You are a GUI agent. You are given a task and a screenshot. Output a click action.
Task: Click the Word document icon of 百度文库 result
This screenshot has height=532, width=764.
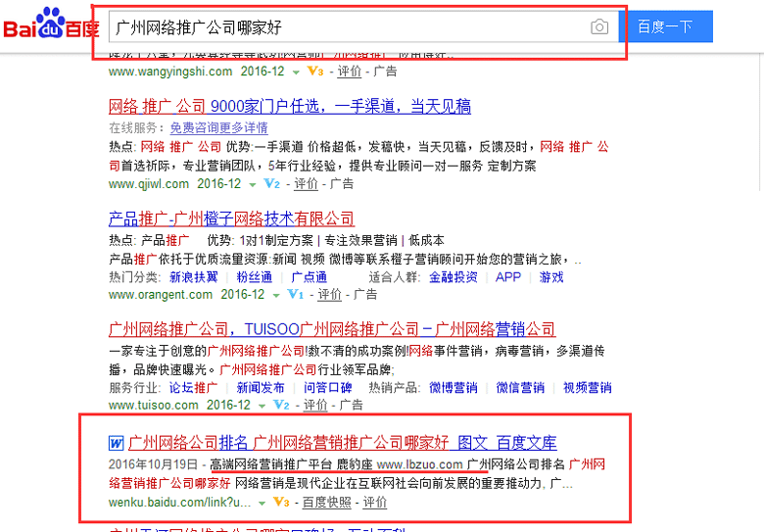tap(116, 443)
